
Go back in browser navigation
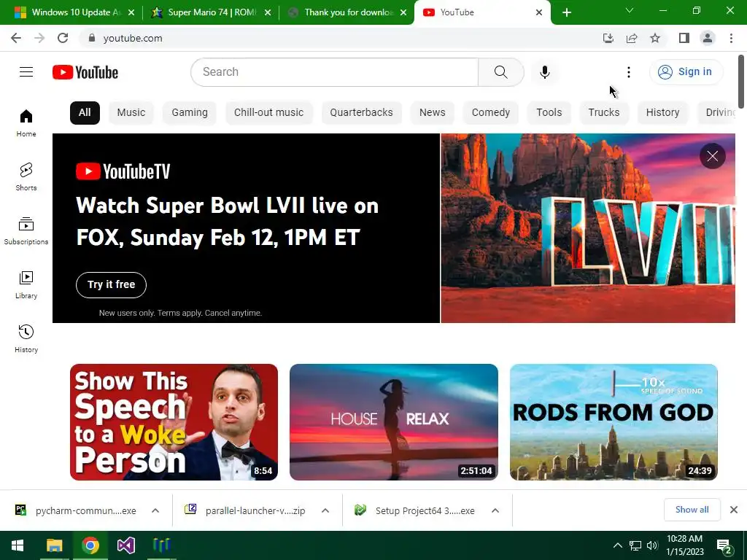coord(16,38)
